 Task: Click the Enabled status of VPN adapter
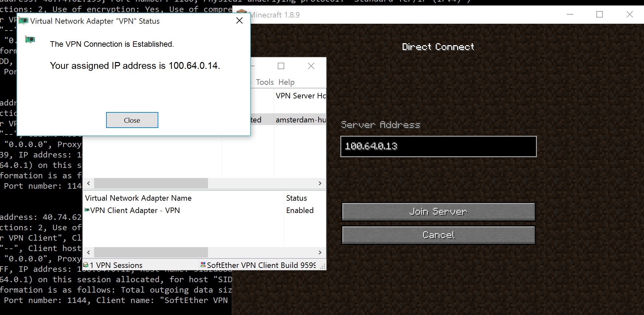(x=300, y=210)
